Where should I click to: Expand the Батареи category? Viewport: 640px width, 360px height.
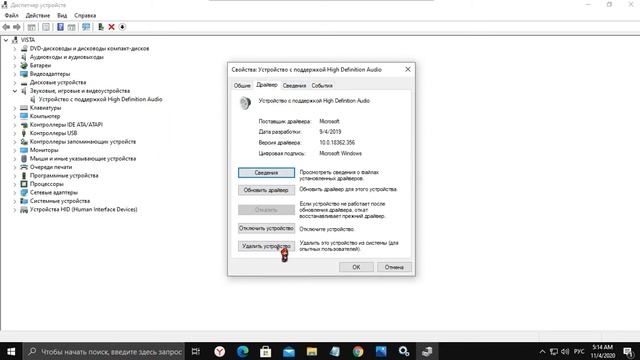[x=15, y=65]
